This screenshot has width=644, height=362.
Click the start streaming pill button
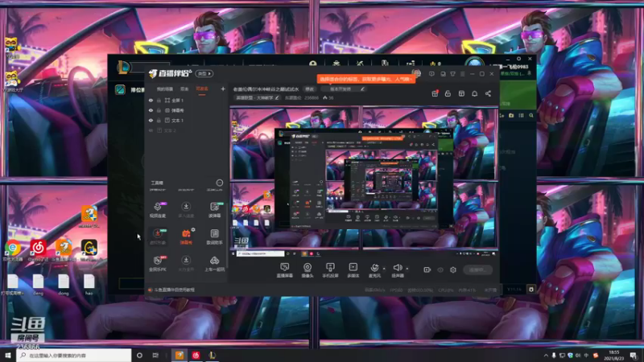click(477, 270)
